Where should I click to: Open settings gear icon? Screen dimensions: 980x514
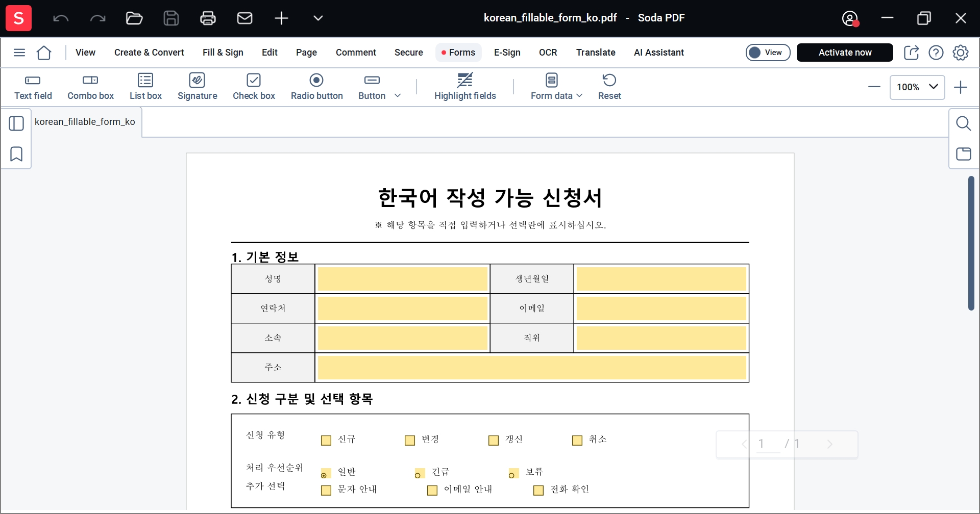point(961,53)
